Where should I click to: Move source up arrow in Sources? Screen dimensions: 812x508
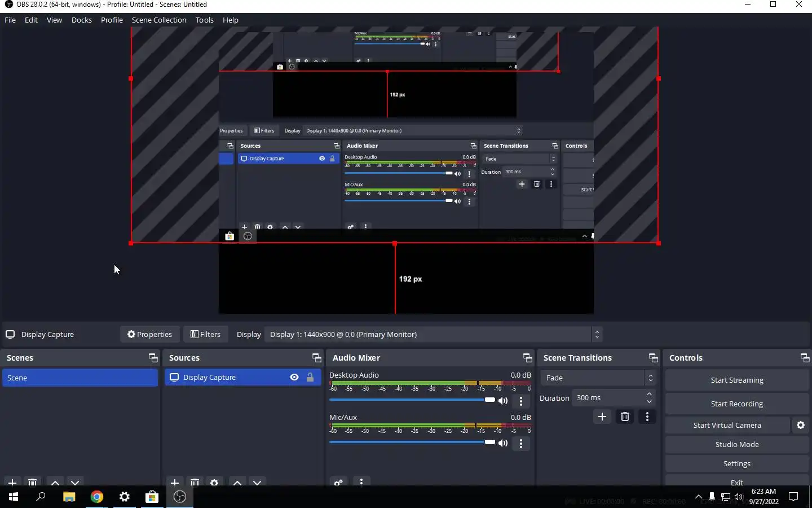pyautogui.click(x=237, y=482)
